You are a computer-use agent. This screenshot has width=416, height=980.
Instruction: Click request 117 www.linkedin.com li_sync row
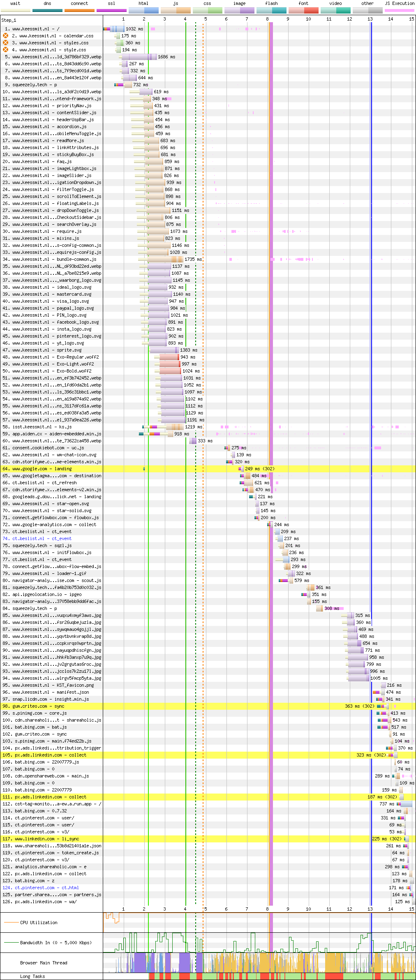click(46, 839)
